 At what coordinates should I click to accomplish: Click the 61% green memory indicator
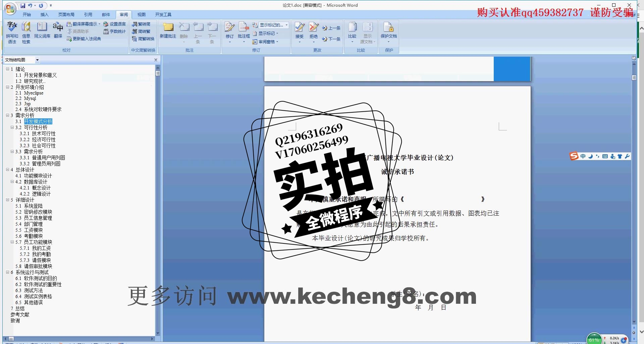(594, 339)
